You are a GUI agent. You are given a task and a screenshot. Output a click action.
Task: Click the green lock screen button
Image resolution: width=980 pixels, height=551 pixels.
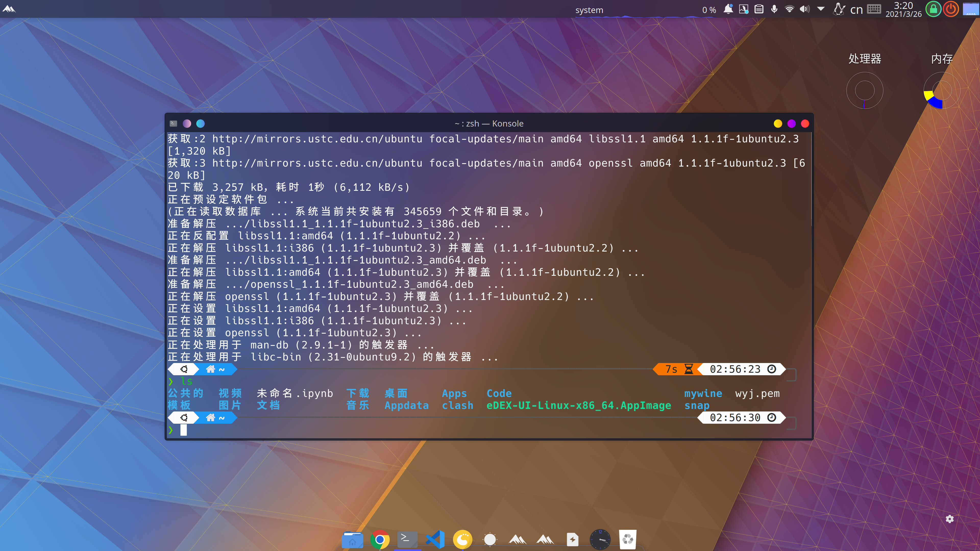[934, 9]
